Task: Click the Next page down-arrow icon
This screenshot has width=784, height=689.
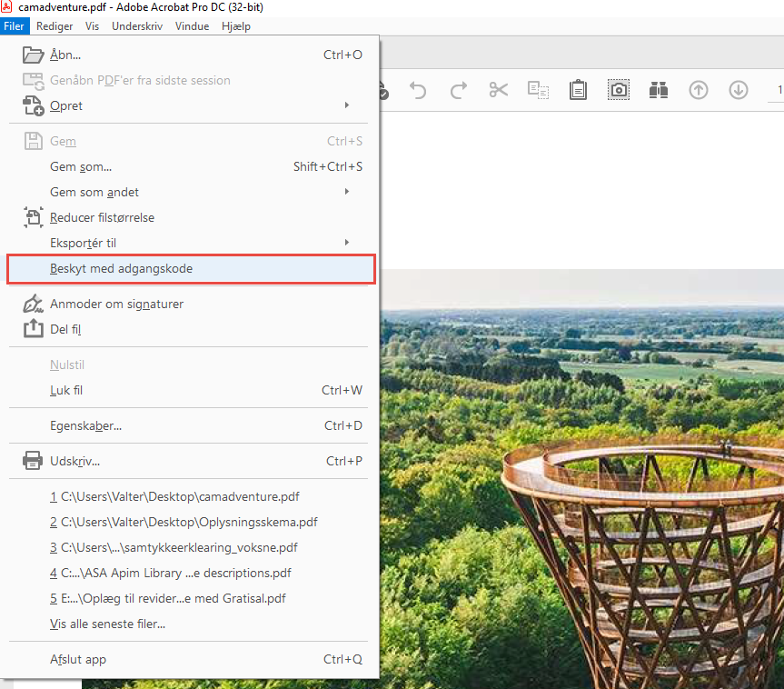Action: [739, 90]
